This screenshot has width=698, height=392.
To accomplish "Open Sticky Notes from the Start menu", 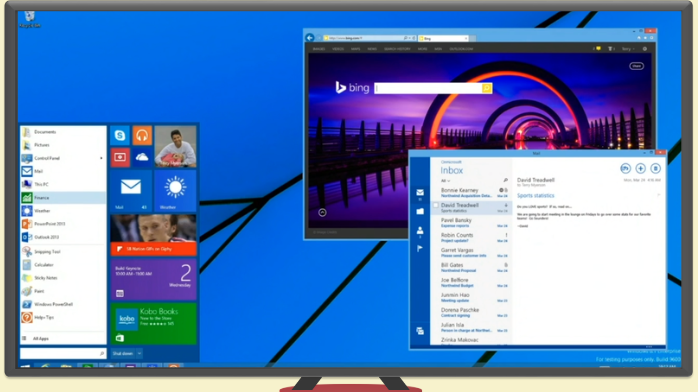I will coord(63,278).
